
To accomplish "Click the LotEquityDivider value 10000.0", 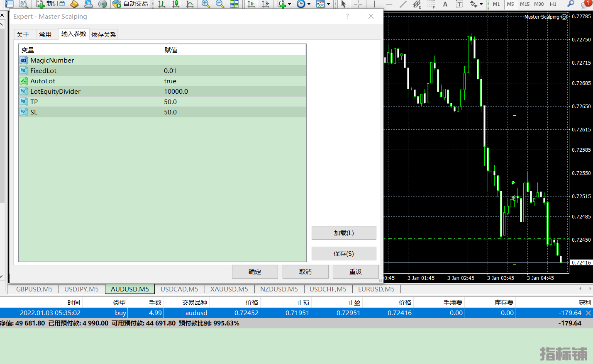I will 176,91.
